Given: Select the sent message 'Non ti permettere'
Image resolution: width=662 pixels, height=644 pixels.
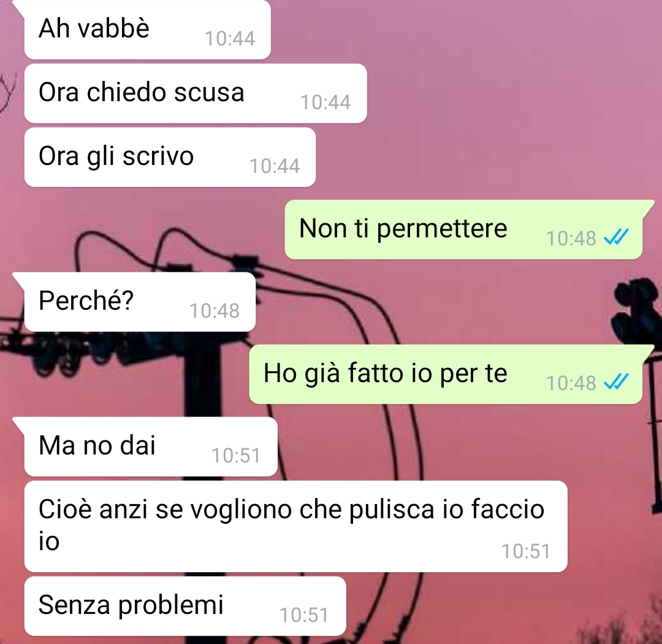Looking at the screenshot, I should pos(463,229).
